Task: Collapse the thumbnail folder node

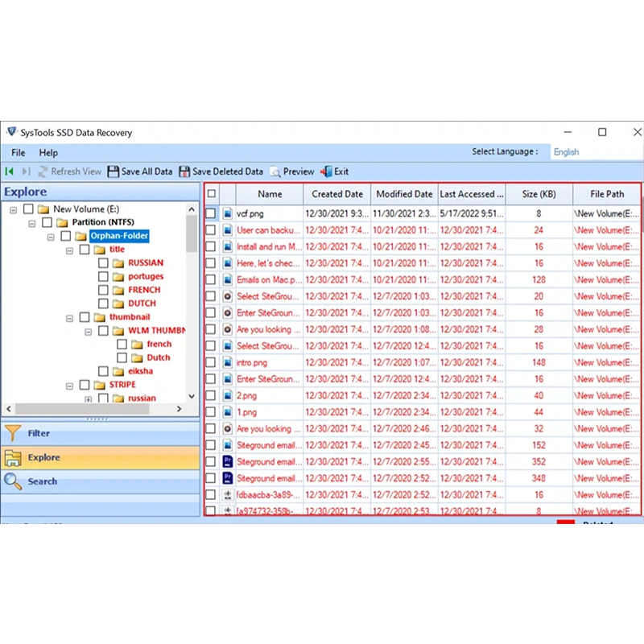Action: pos(69,318)
